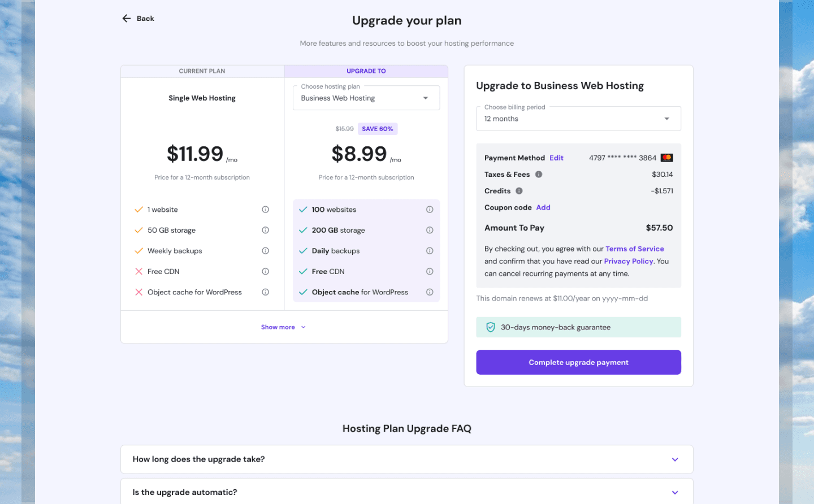Image resolution: width=814 pixels, height=504 pixels.
Task: Click info icon next to Taxes & Fees
Action: pos(539,175)
